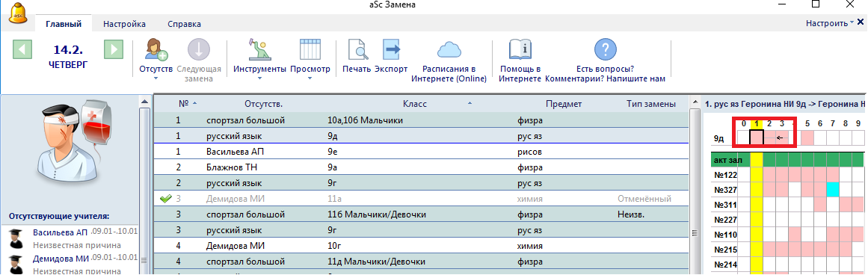
Task: Click Неизв. substitution type cell
Action: 632,214
